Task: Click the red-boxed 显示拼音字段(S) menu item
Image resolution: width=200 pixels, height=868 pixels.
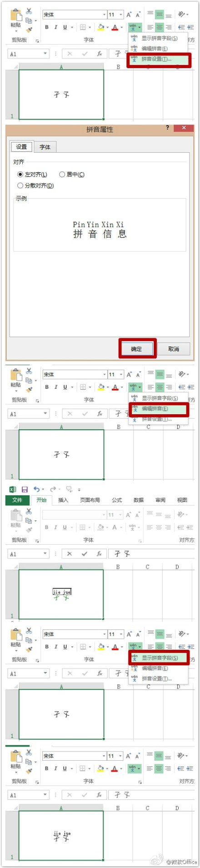Action: click(159, 658)
